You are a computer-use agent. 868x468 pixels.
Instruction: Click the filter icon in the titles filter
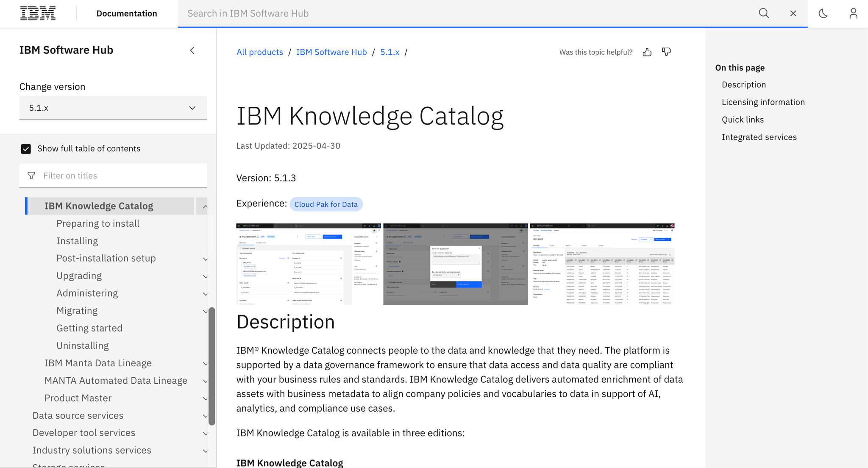tap(31, 175)
